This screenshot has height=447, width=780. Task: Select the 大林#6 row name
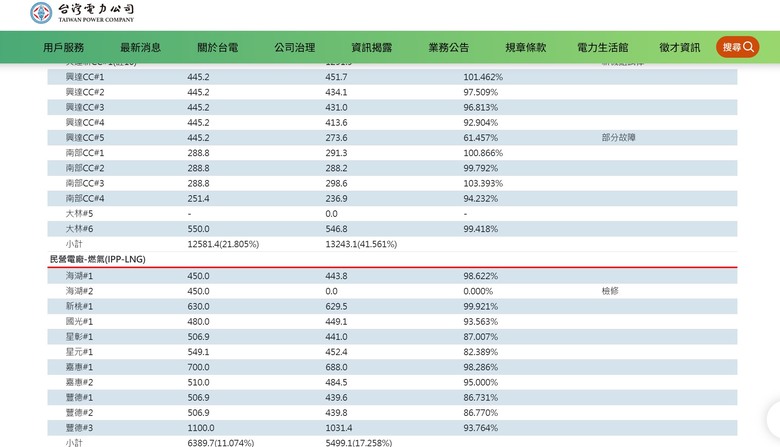(79, 229)
